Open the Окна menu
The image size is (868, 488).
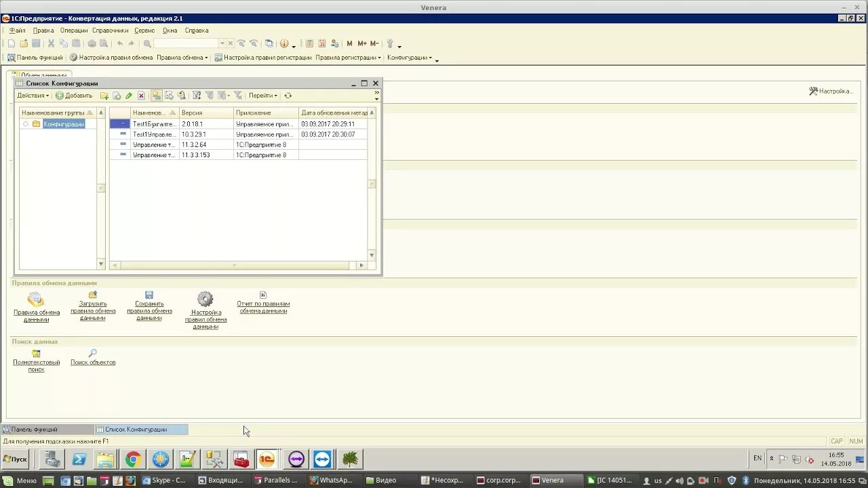[170, 30]
